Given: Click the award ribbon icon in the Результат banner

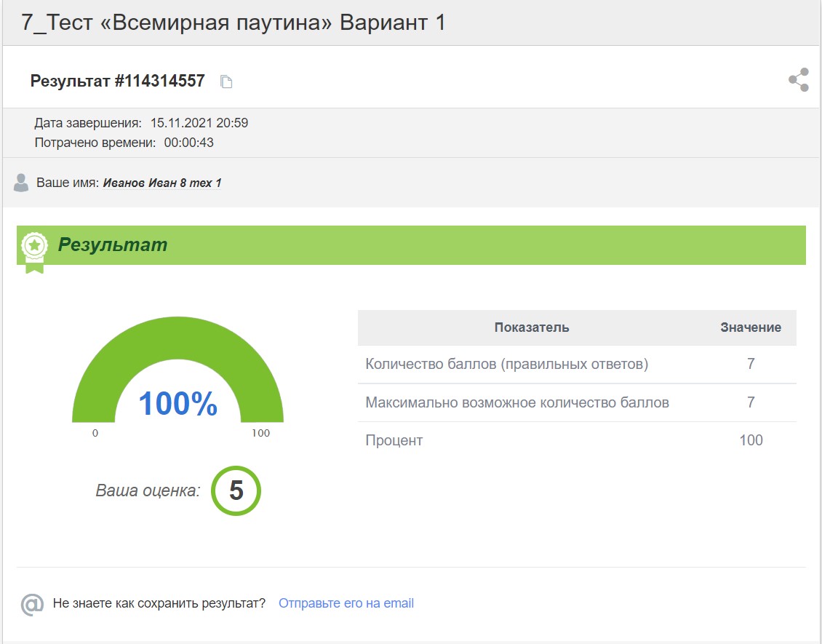Looking at the screenshot, I should point(35,253).
